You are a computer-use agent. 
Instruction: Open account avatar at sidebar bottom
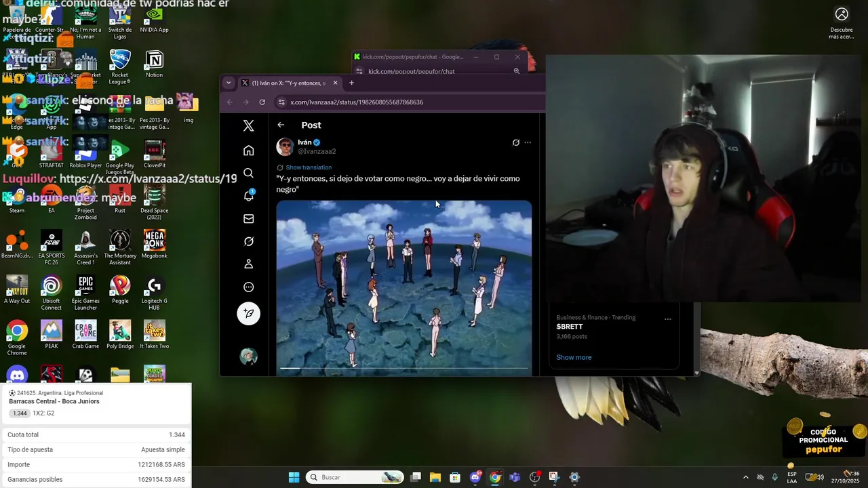(248, 357)
